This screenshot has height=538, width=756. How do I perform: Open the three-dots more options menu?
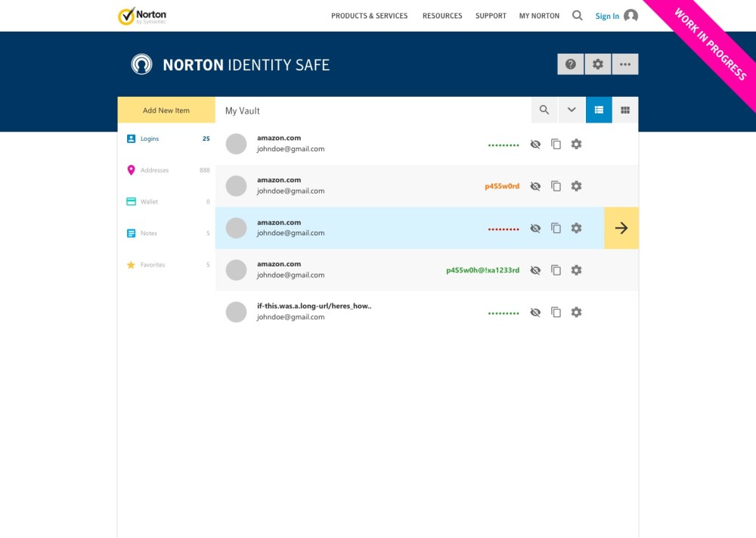click(x=625, y=64)
